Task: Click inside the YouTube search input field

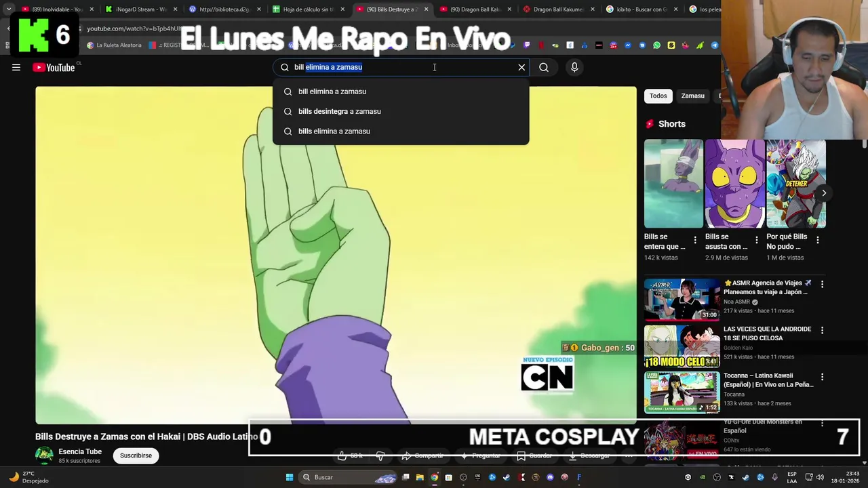Action: coord(400,67)
